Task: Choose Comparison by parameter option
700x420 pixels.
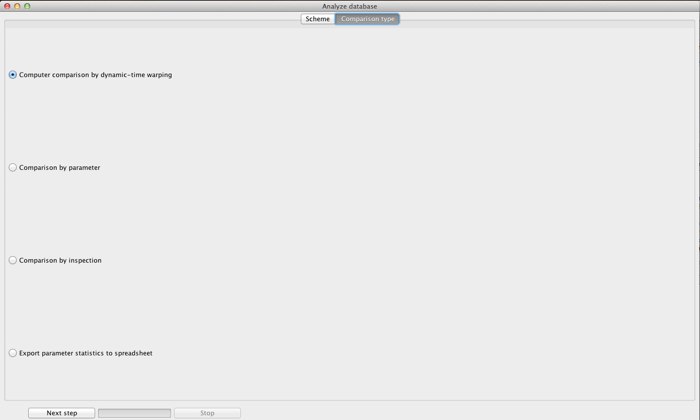Action: click(12, 167)
